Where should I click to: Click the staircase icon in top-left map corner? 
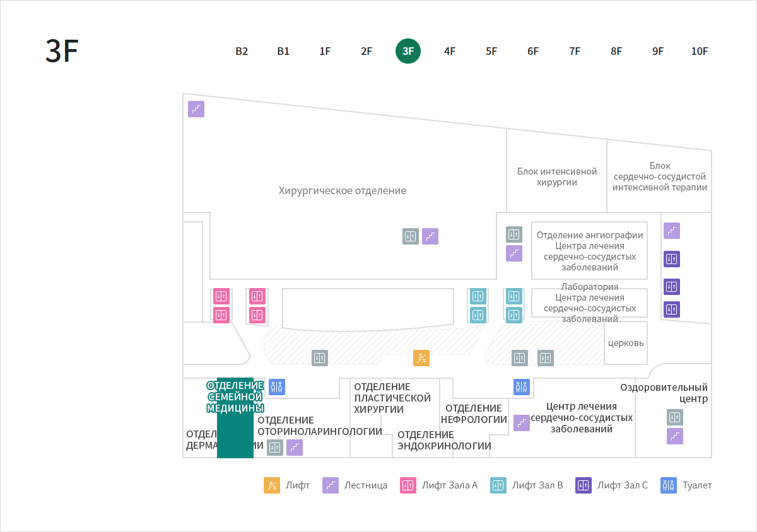pyautogui.click(x=196, y=109)
